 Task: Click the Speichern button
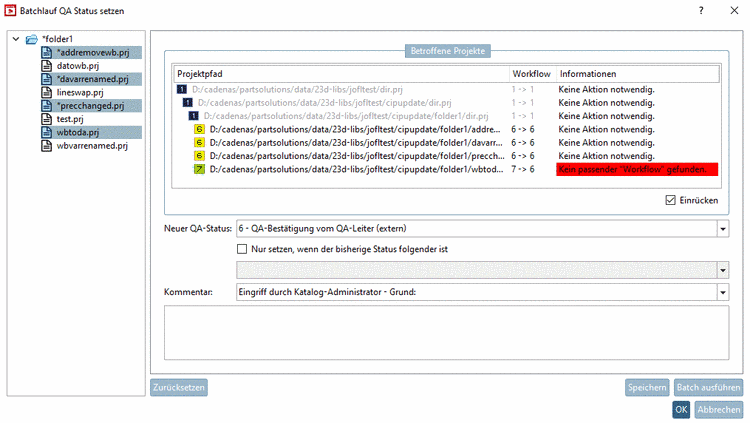pyautogui.click(x=647, y=388)
